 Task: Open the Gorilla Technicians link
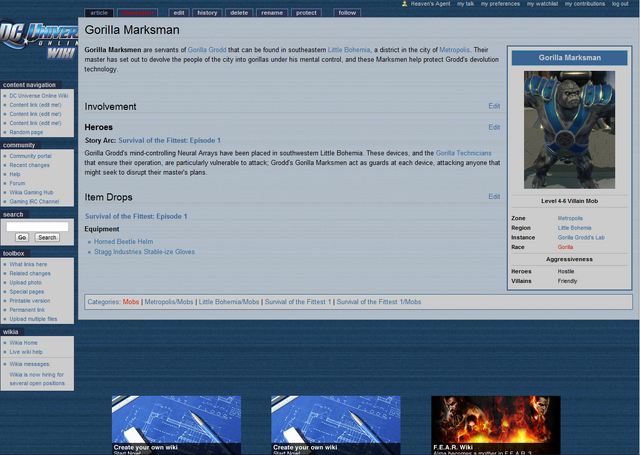[x=464, y=153]
